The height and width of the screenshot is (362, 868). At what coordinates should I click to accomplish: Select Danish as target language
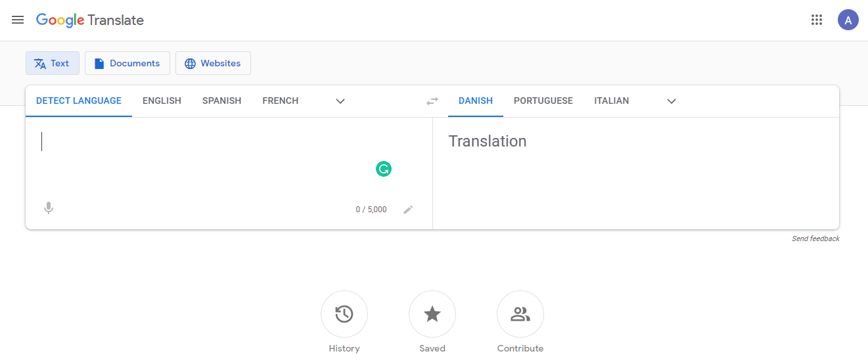click(x=476, y=101)
